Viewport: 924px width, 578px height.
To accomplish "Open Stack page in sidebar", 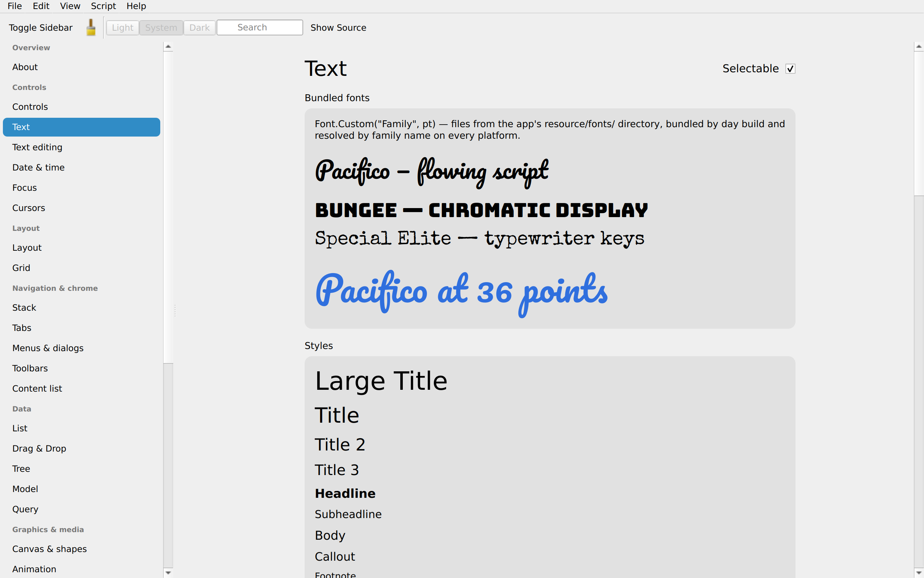I will coord(81,308).
